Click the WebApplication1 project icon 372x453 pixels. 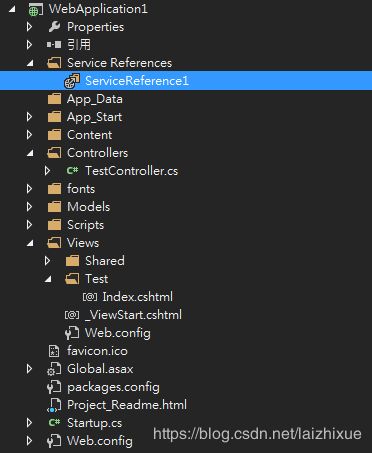35,9
